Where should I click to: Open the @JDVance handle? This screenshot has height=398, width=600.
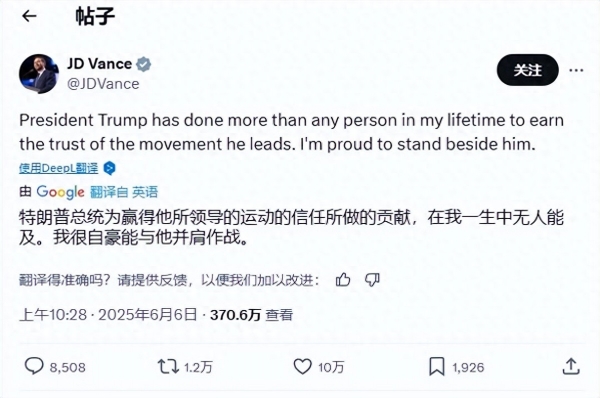point(103,84)
